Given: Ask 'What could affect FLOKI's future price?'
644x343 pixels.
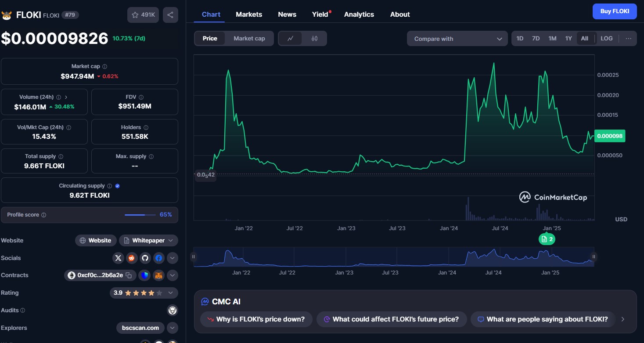Looking at the screenshot, I should click(x=391, y=319).
